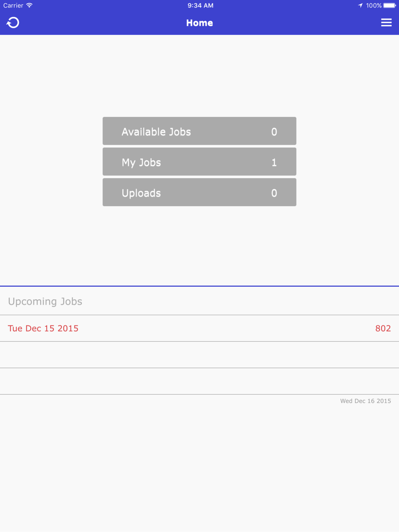The height and width of the screenshot is (532, 399).
Task: Select the Tue Dec 15 2015 job
Action: (43, 328)
